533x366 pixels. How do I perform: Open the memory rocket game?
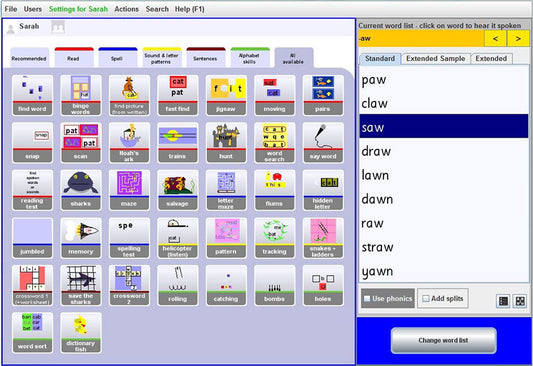81,238
